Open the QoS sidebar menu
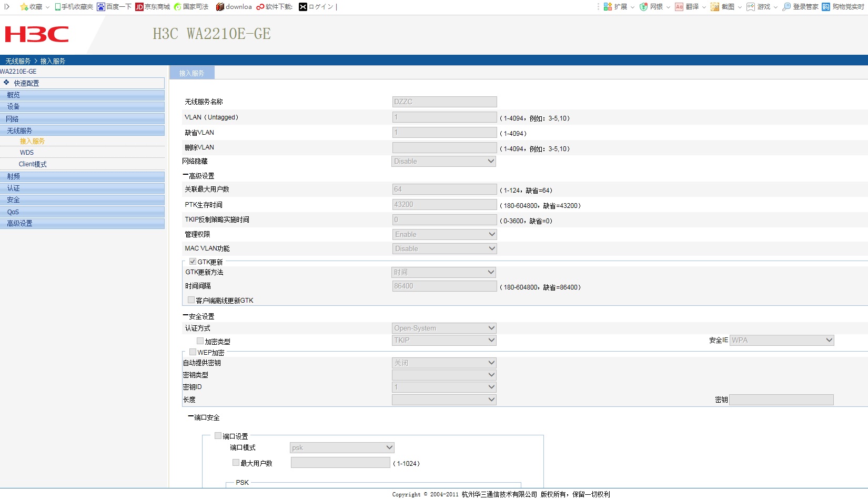Screen dimensions: 868x499 click(x=82, y=212)
